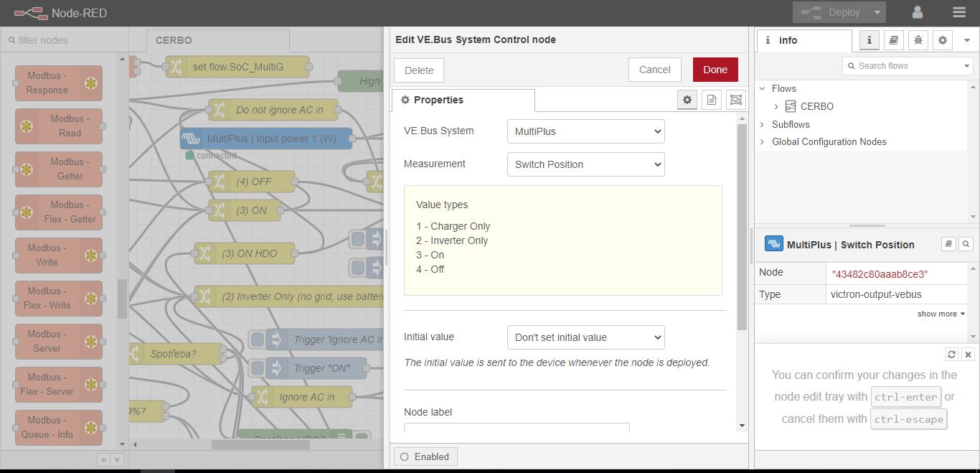
Task: Click the node ID "43482c80aaab8ce3"
Action: pos(880,273)
